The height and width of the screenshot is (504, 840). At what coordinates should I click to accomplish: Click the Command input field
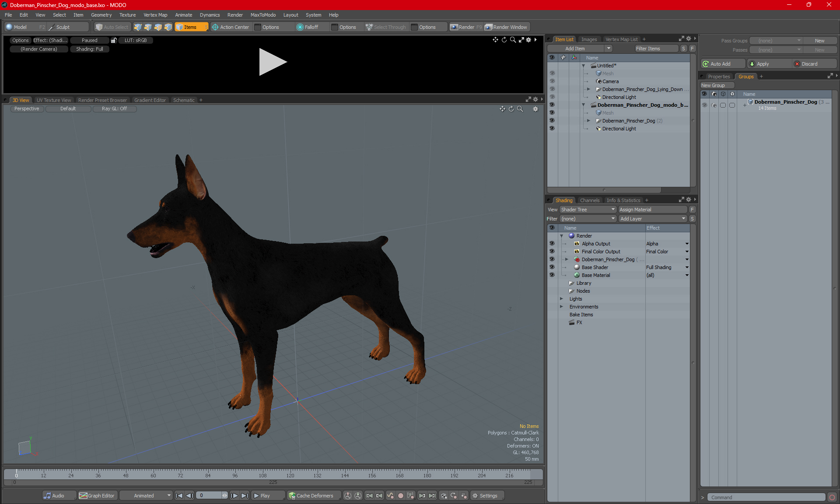766,497
